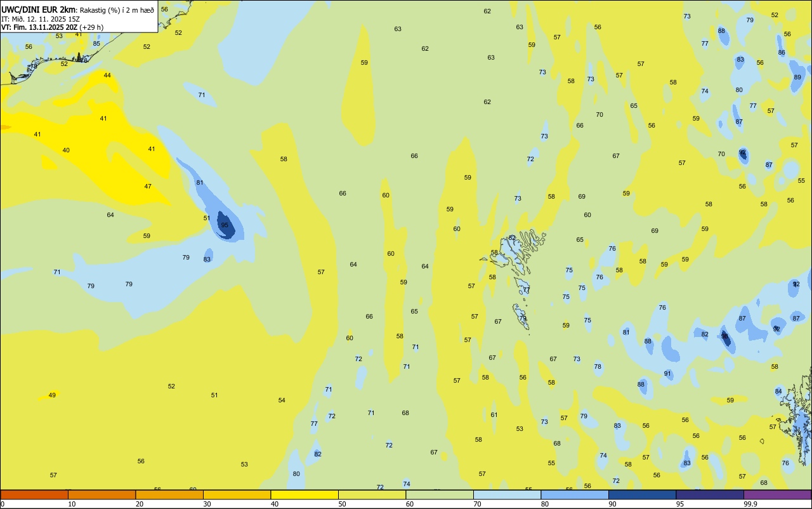This screenshot has width=812, height=509.
Task: Select the purple legend swatch above 99.9
Action: click(x=778, y=494)
